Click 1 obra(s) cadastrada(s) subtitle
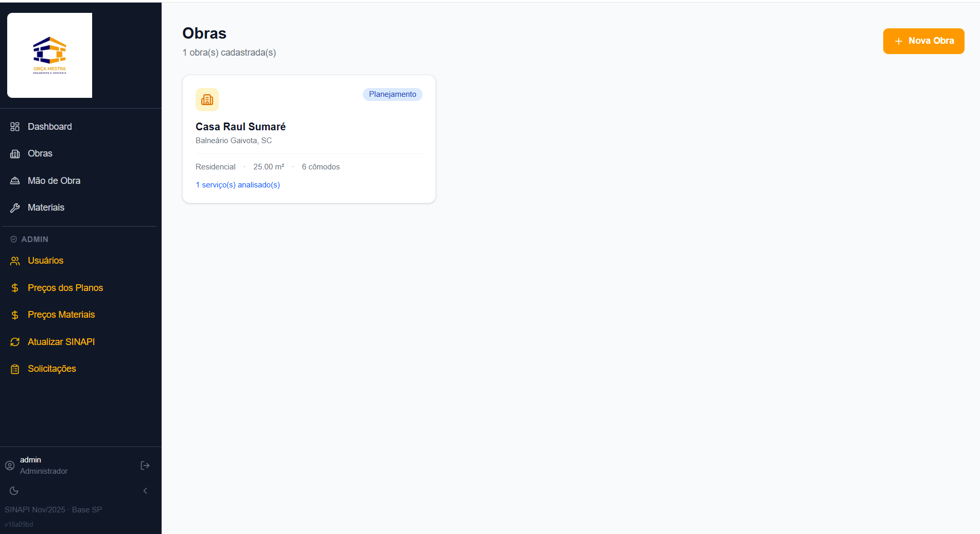980x534 pixels. (229, 53)
